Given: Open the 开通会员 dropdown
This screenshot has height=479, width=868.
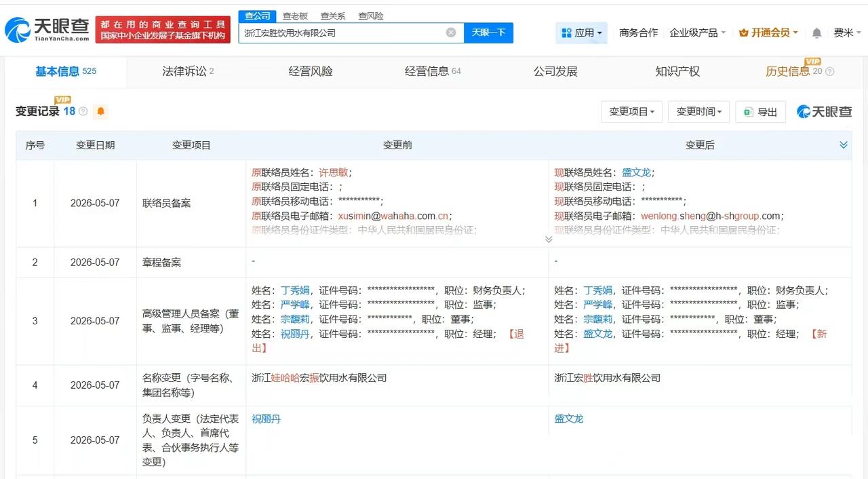Looking at the screenshot, I should (x=769, y=33).
